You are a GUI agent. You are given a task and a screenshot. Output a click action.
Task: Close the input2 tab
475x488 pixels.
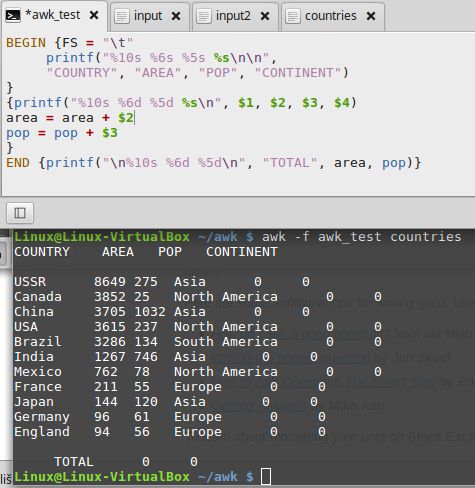(265, 16)
